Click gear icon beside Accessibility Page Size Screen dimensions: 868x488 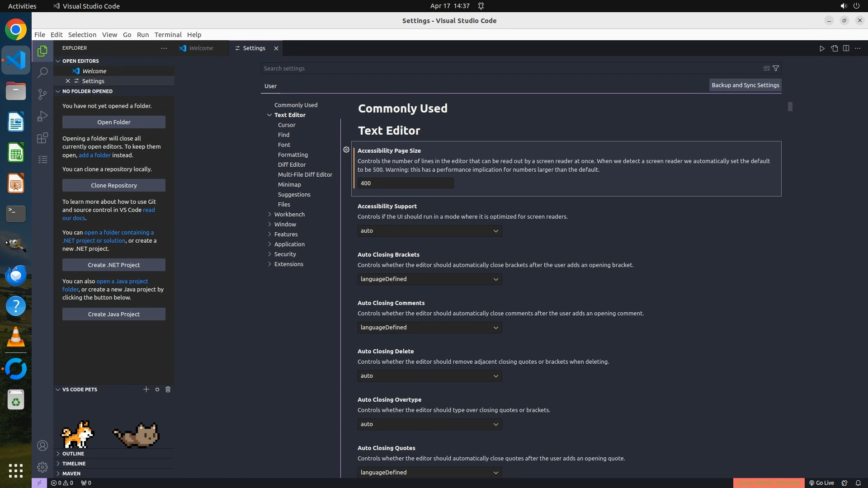[346, 150]
